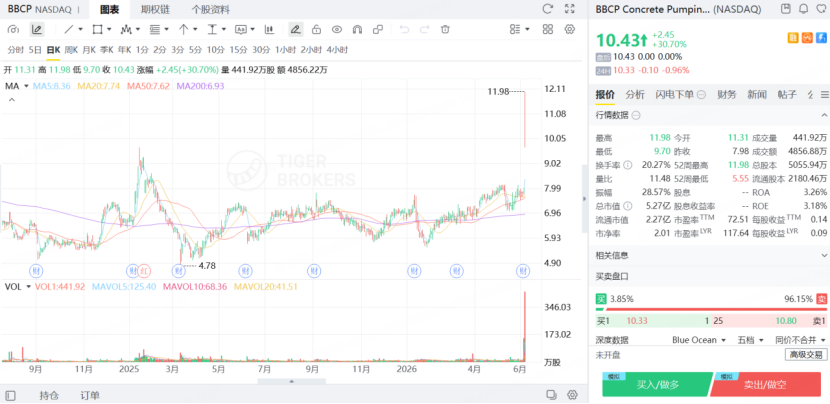This screenshot has height=404, width=830.
Task: Select the text annotation tool
Action: click(241, 29)
